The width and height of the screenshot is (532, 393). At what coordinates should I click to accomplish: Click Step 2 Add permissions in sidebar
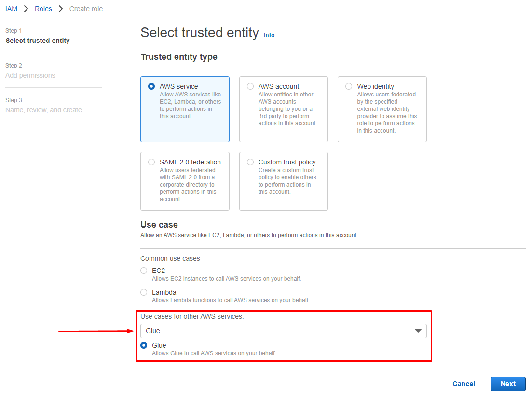30,75
